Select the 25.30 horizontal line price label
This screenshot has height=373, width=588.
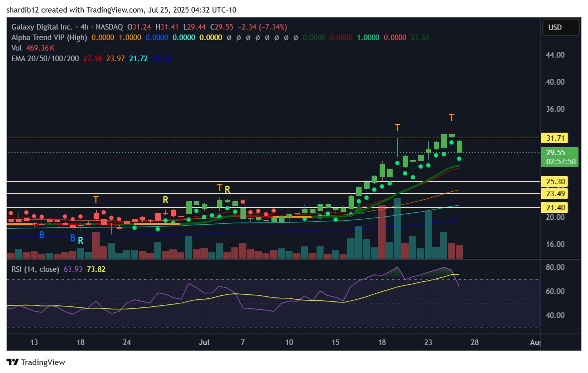554,182
